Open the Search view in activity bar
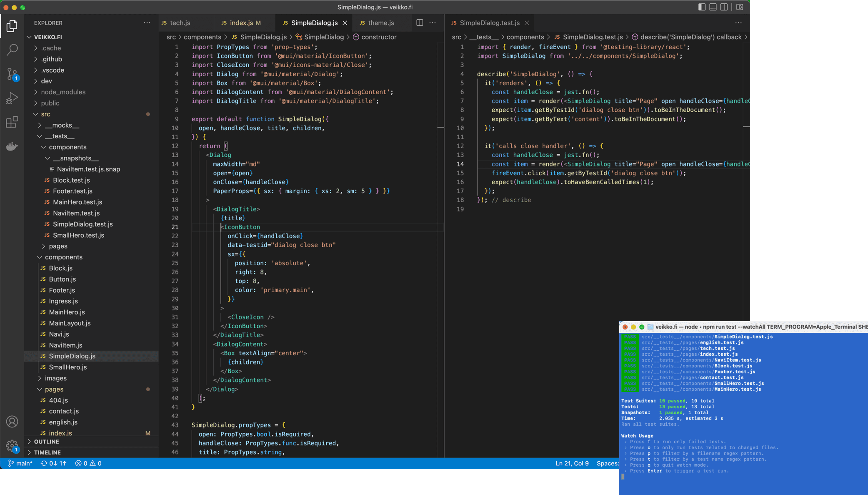This screenshot has width=868, height=495. tap(12, 50)
